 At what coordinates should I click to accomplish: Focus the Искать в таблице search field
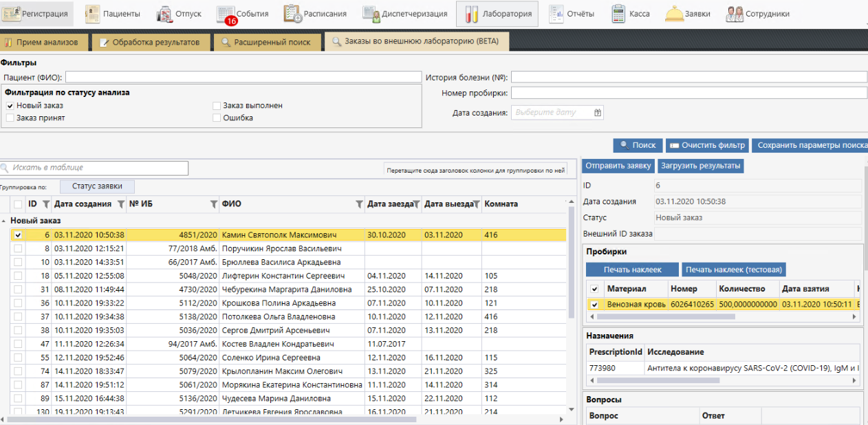(96, 168)
